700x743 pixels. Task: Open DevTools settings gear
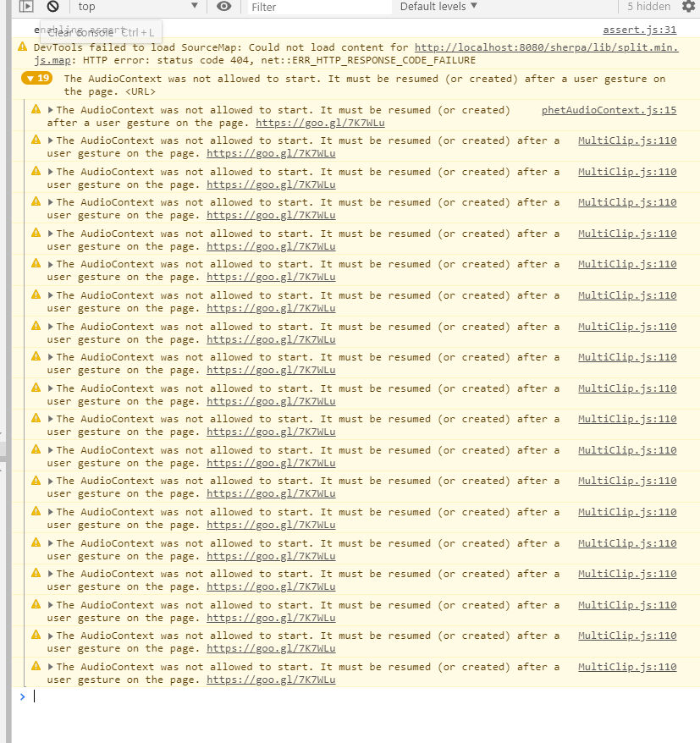coord(688,7)
